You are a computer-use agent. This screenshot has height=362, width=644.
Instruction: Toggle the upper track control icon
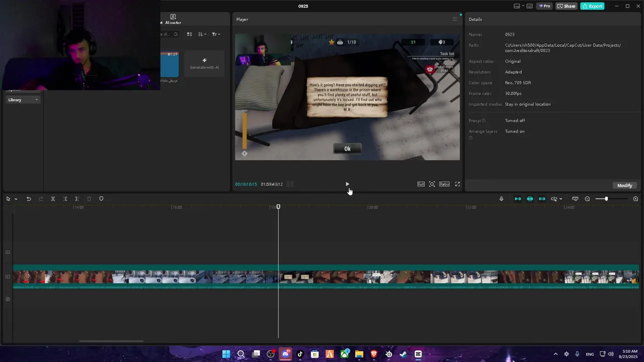(x=8, y=252)
